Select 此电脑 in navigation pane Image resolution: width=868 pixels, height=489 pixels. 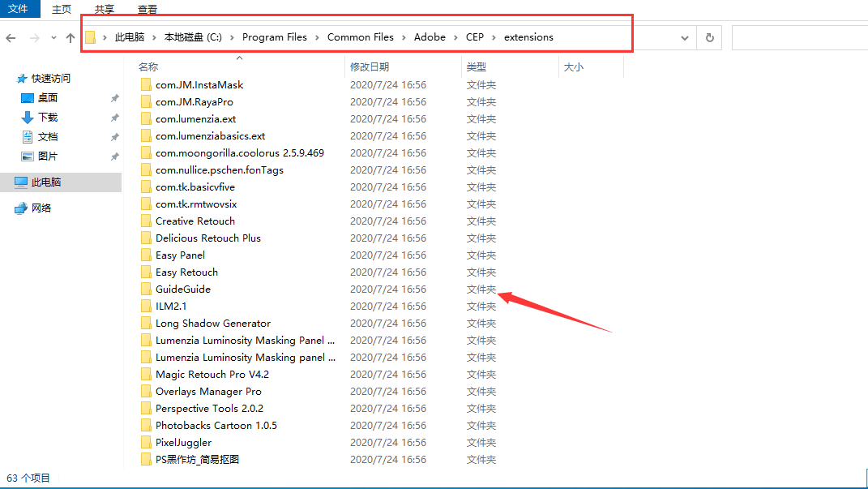46,182
